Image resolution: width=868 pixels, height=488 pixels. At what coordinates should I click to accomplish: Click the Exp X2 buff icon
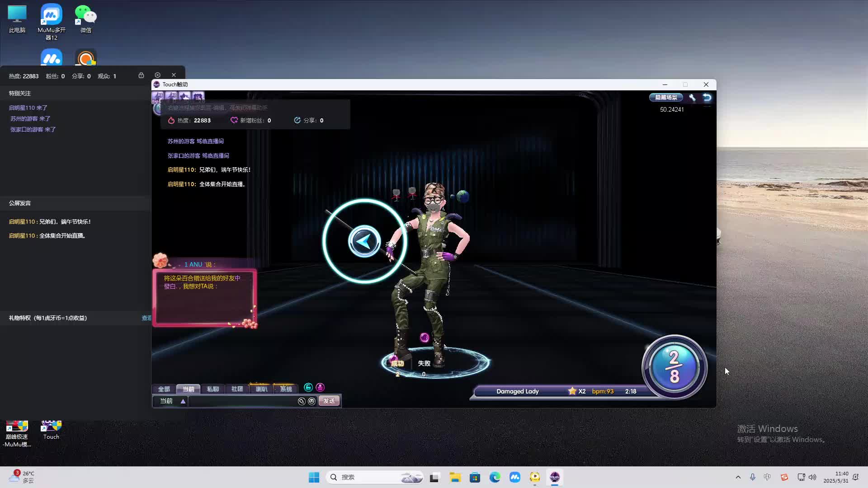coord(158,97)
